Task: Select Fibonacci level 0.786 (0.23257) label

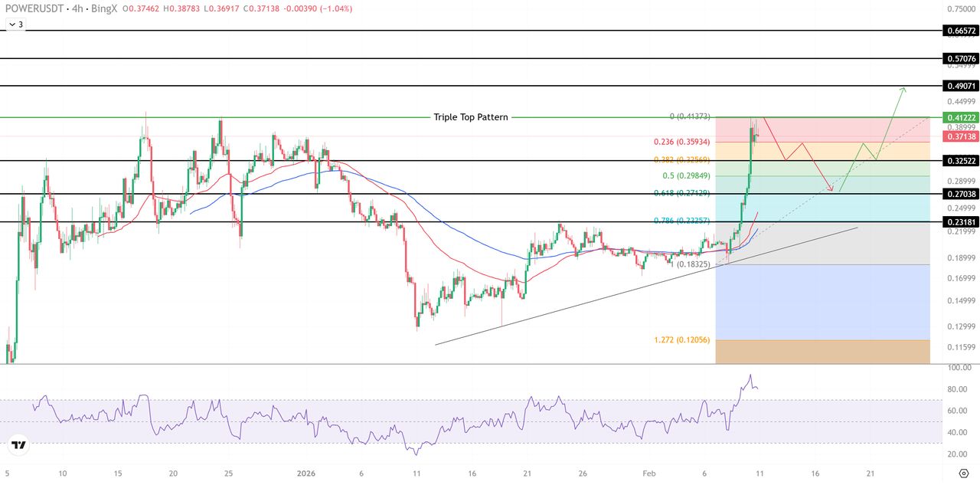Action: tap(682, 221)
